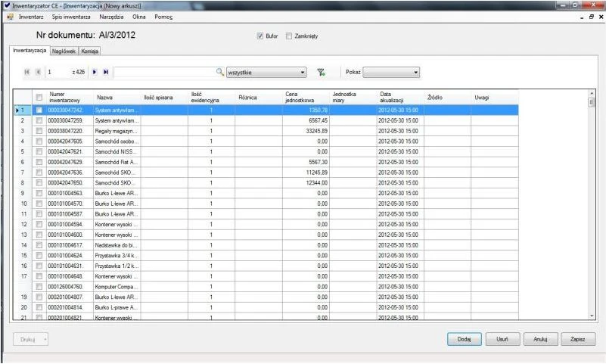Switch to the Nagłówek tab
The image size is (606, 364).
(x=64, y=51)
